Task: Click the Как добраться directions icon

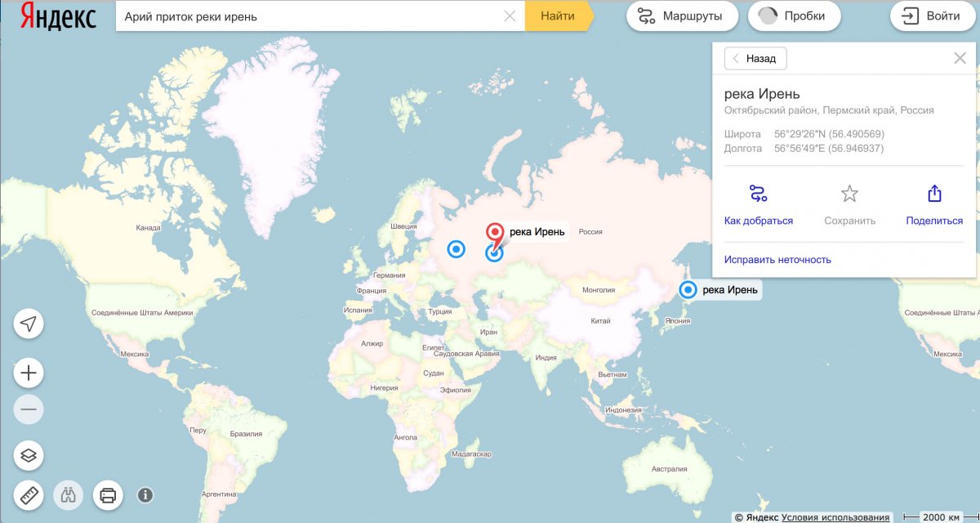Action: 759,194
